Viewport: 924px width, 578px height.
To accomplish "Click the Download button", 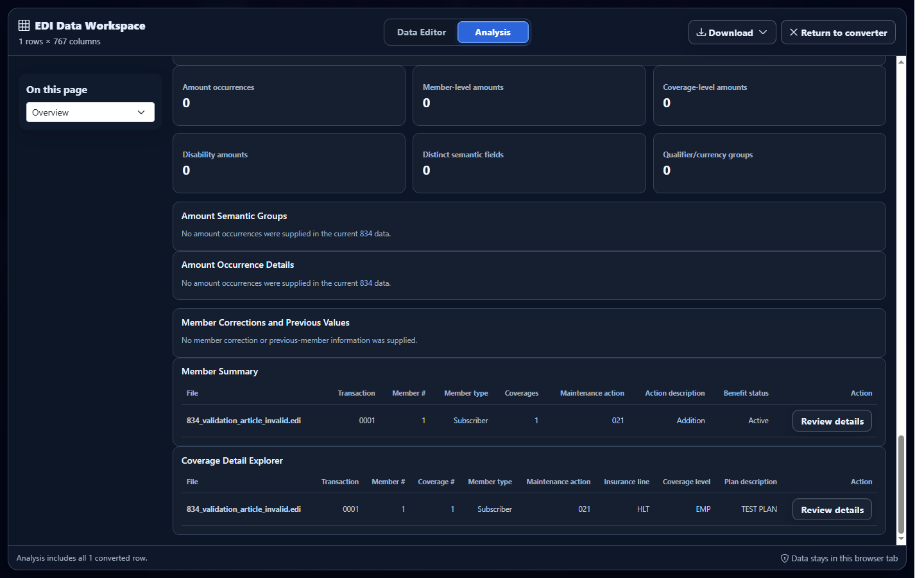I will pyautogui.click(x=732, y=32).
